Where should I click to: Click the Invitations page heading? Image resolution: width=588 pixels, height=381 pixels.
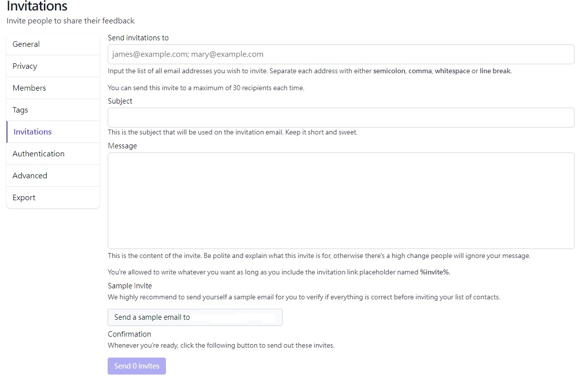click(x=36, y=6)
